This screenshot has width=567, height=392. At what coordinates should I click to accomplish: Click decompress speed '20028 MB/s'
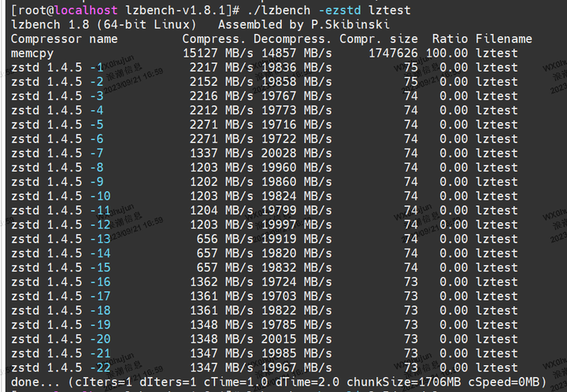tap(297, 153)
